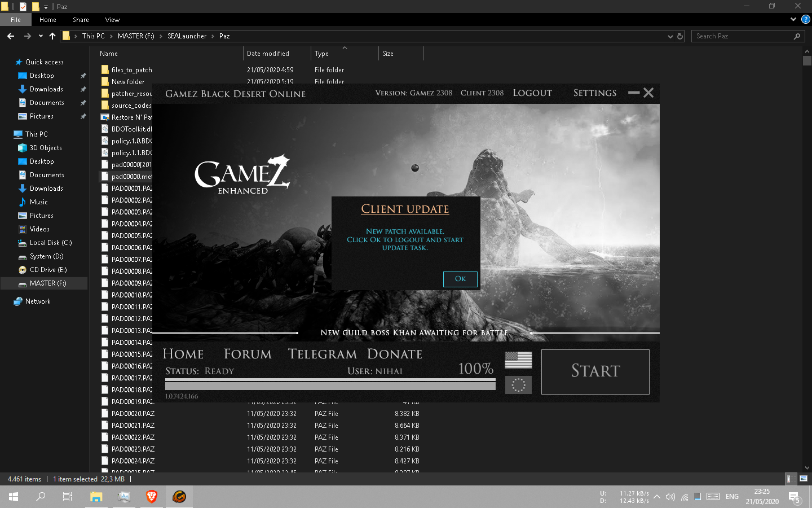The width and height of the screenshot is (812, 508).
Task: Switch to large icons view in status bar
Action: (804, 479)
